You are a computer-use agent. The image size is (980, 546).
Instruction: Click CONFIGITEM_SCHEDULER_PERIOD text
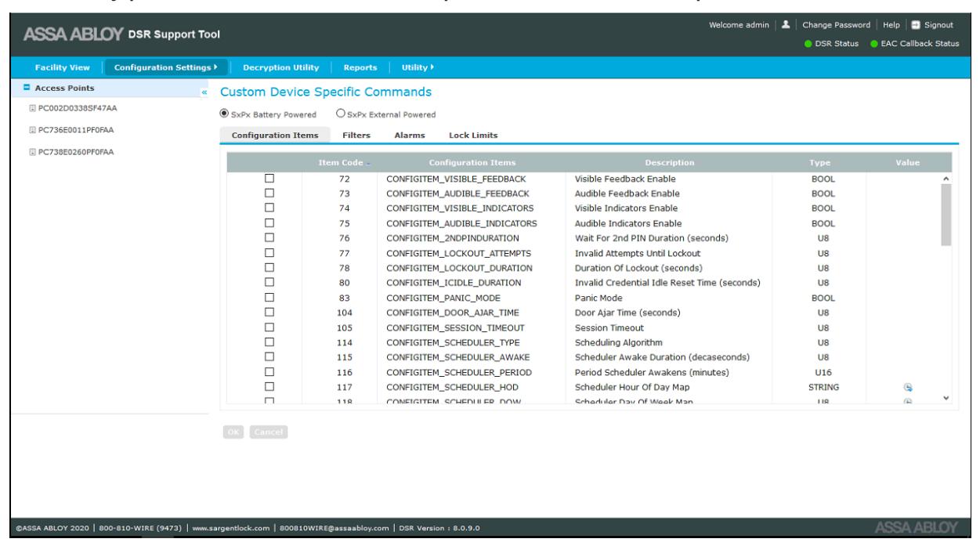(x=460, y=372)
